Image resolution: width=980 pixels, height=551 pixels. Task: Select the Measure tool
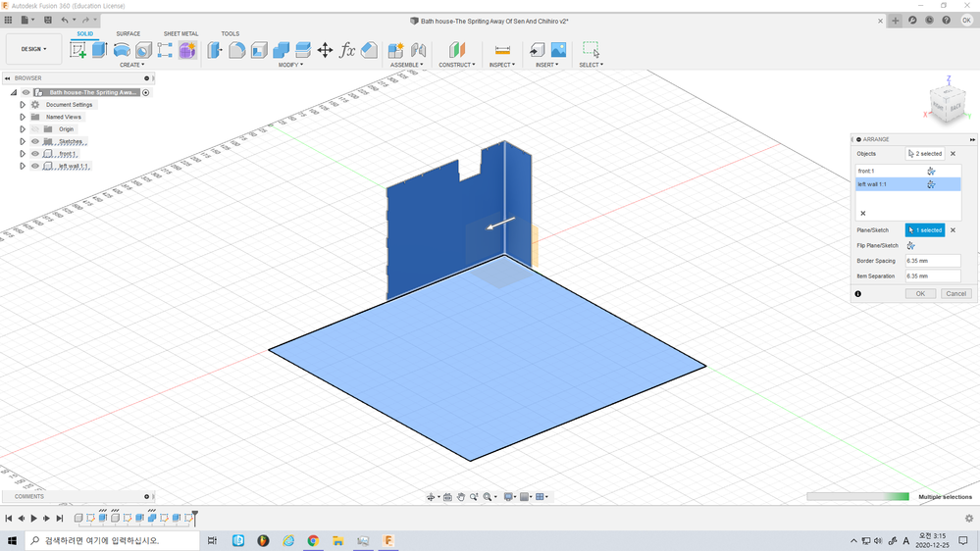tap(502, 50)
